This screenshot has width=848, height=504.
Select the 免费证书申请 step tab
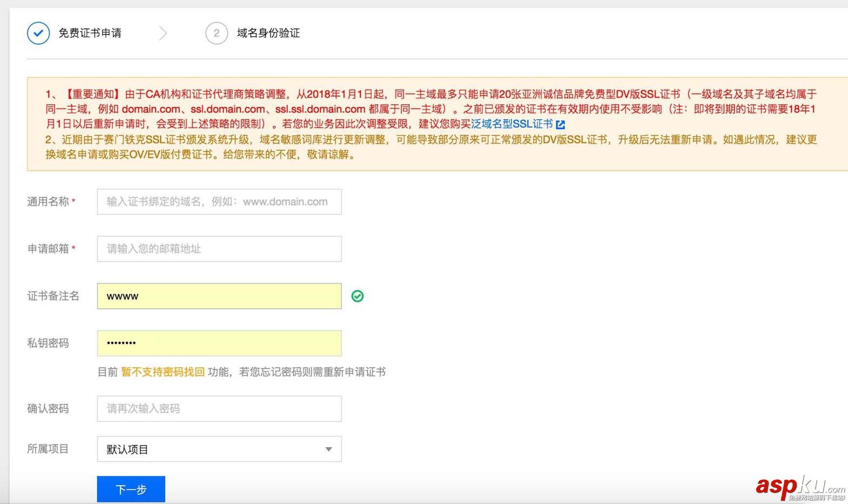click(90, 33)
